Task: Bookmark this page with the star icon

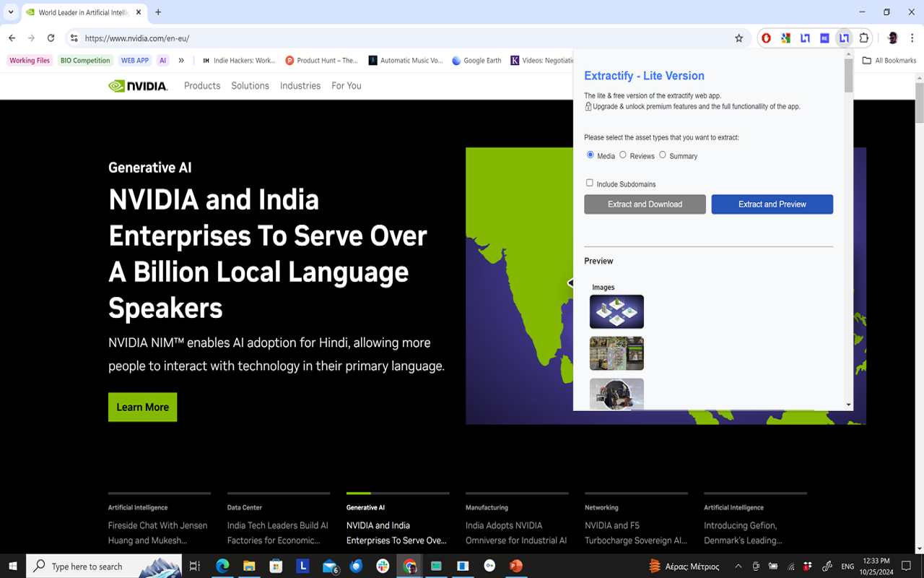Action: (x=738, y=38)
